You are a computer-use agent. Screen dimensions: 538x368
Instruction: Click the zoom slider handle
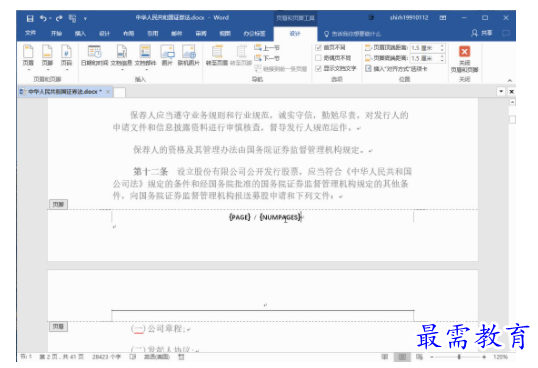coord(459,357)
